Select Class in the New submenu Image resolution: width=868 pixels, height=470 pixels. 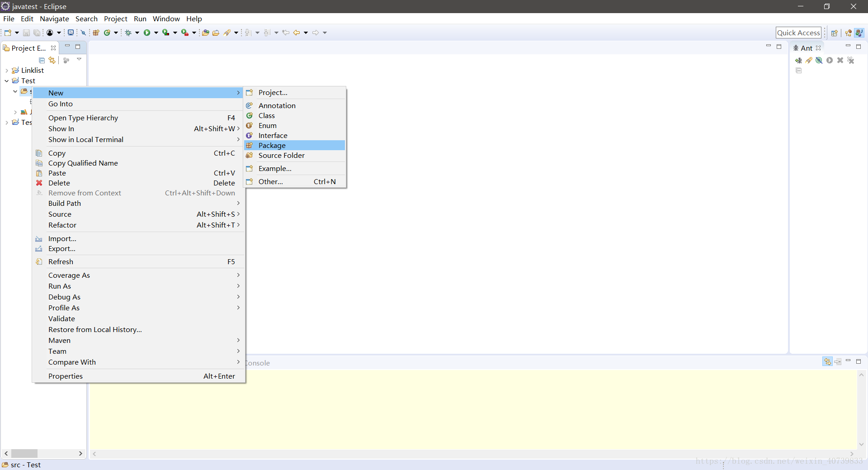[x=295, y=115]
